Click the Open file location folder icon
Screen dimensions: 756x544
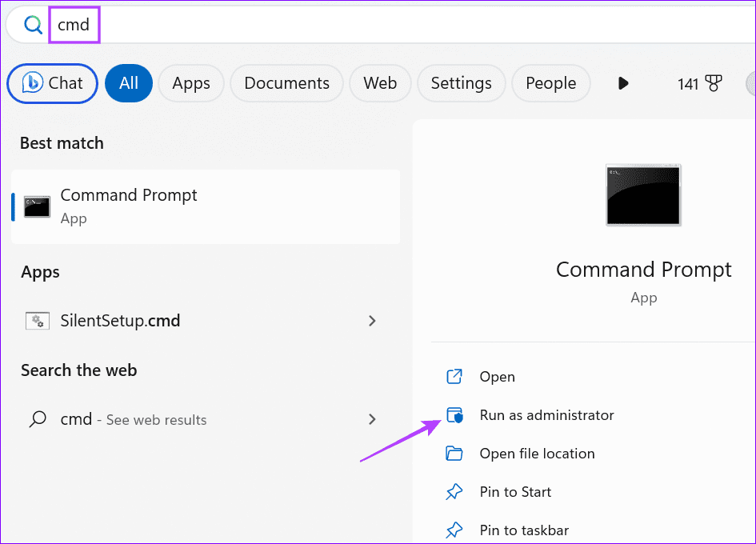(454, 454)
